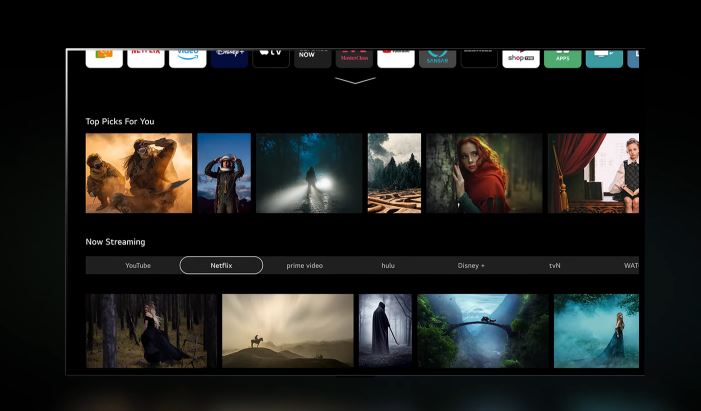Select the hulu streaming tab
The height and width of the screenshot is (411, 701).
pyautogui.click(x=388, y=266)
